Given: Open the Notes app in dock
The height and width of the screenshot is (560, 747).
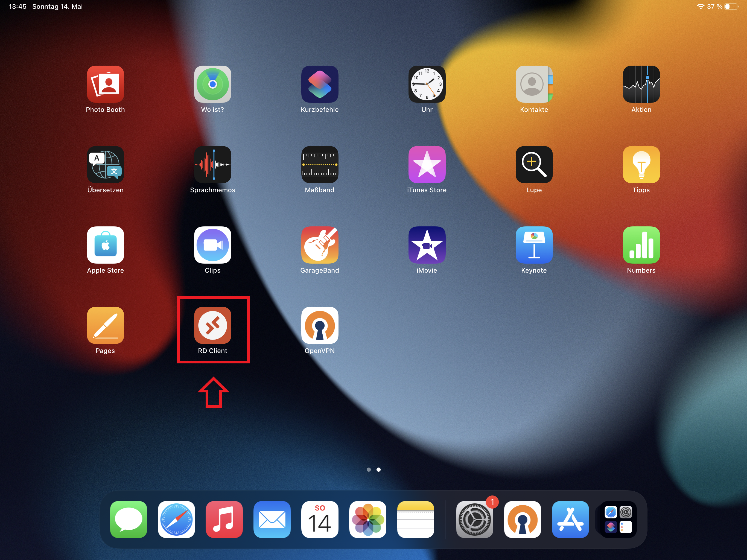Looking at the screenshot, I should (x=416, y=520).
